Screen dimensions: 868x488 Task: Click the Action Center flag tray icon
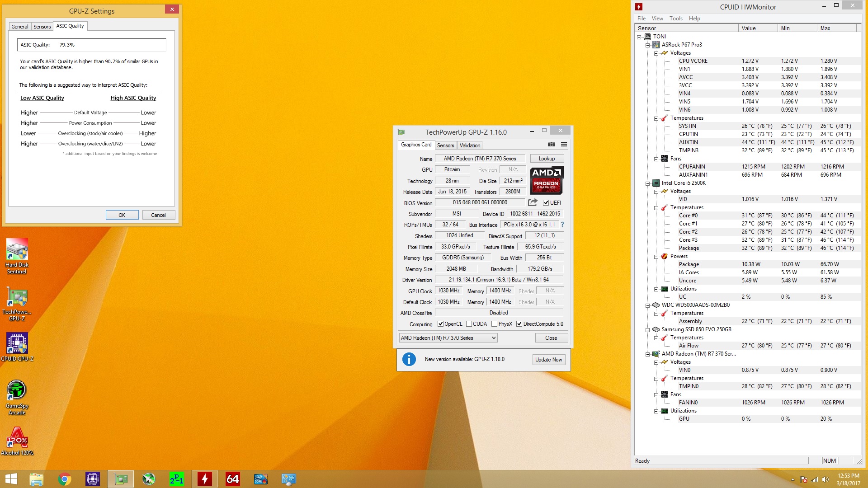pyautogui.click(x=804, y=479)
